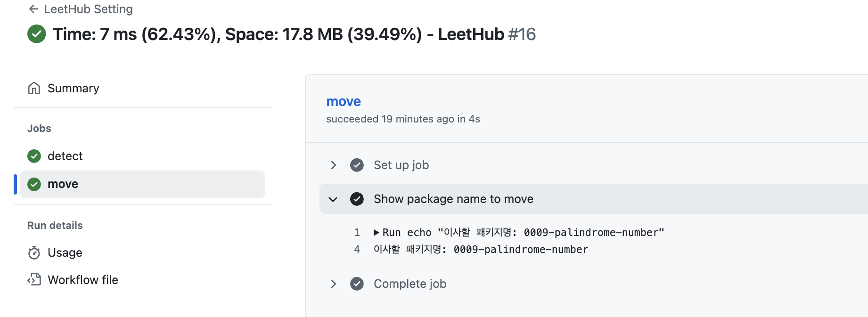Screen dimensions: 868x317
Task: Select the detect job in sidebar
Action: [x=65, y=156]
